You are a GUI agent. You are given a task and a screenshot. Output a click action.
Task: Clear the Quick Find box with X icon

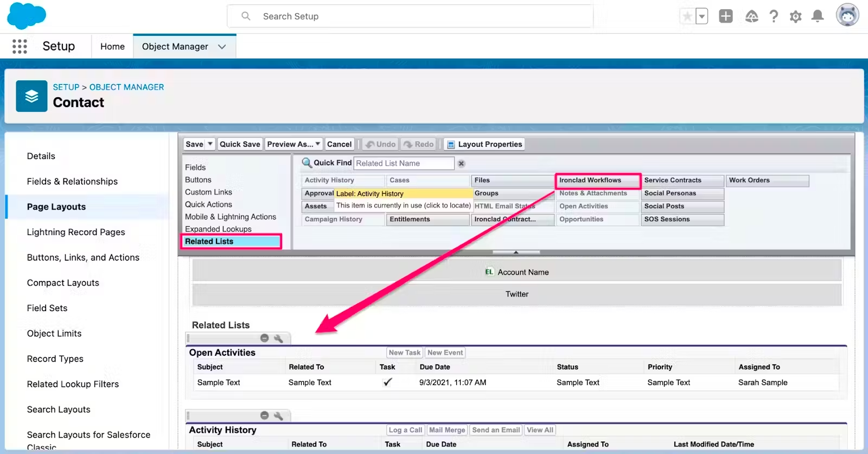pyautogui.click(x=461, y=163)
